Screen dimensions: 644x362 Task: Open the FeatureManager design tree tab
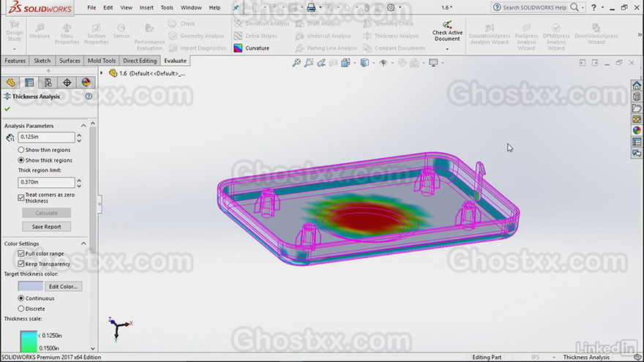11,83
